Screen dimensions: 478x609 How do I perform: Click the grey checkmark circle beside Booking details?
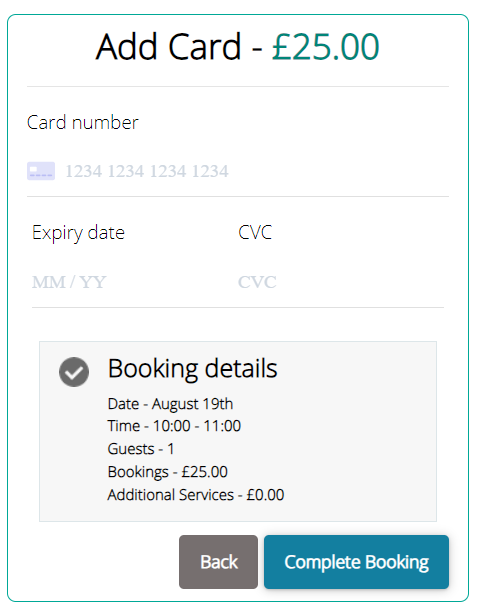74,372
